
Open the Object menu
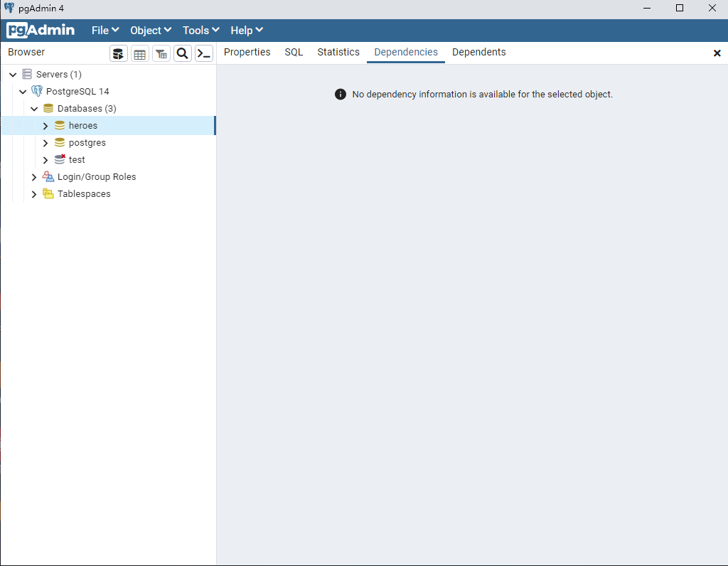150,30
